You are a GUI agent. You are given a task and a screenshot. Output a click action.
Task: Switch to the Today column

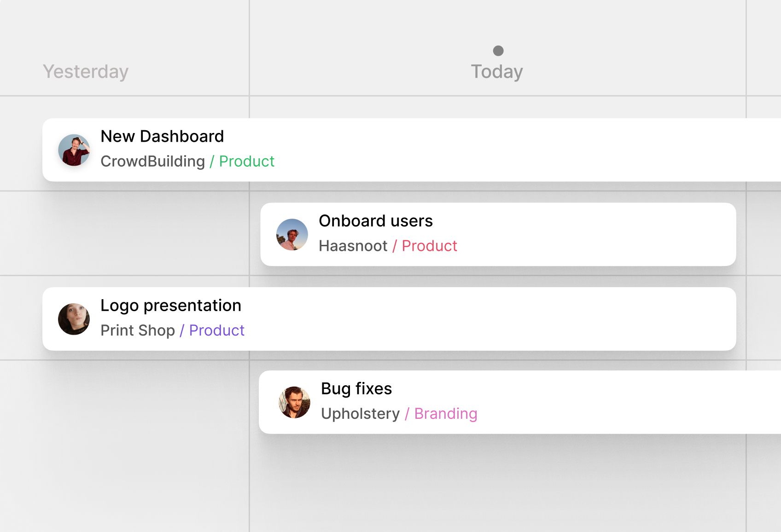coord(496,71)
